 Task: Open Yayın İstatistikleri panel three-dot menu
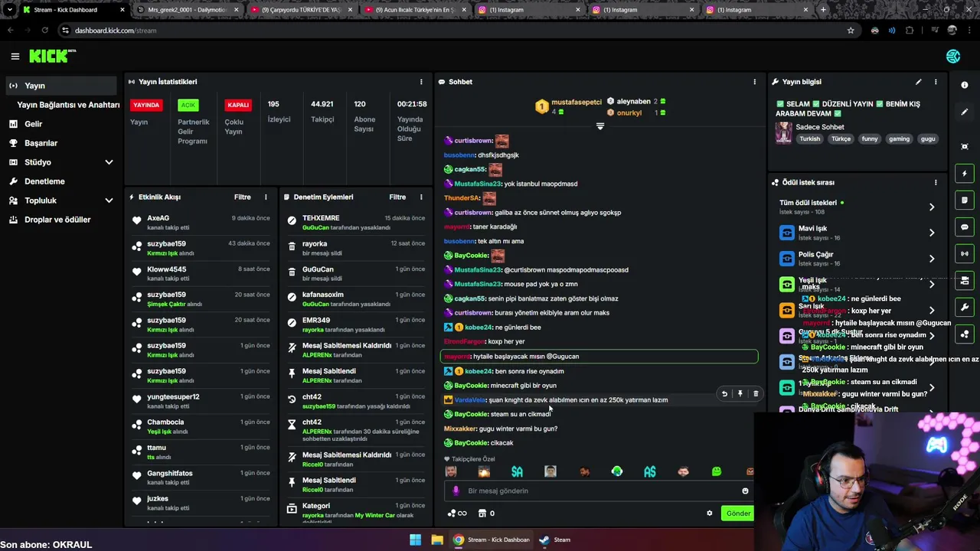[420, 82]
